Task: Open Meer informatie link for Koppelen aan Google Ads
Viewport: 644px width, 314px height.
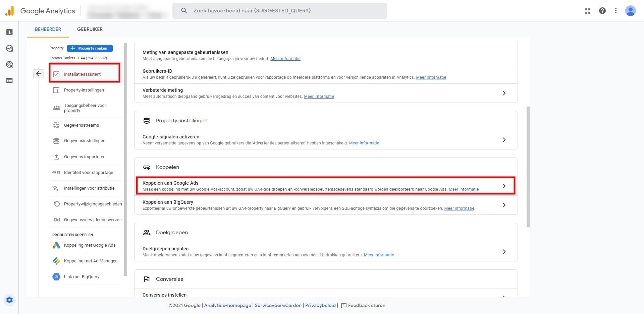Action: tap(464, 189)
